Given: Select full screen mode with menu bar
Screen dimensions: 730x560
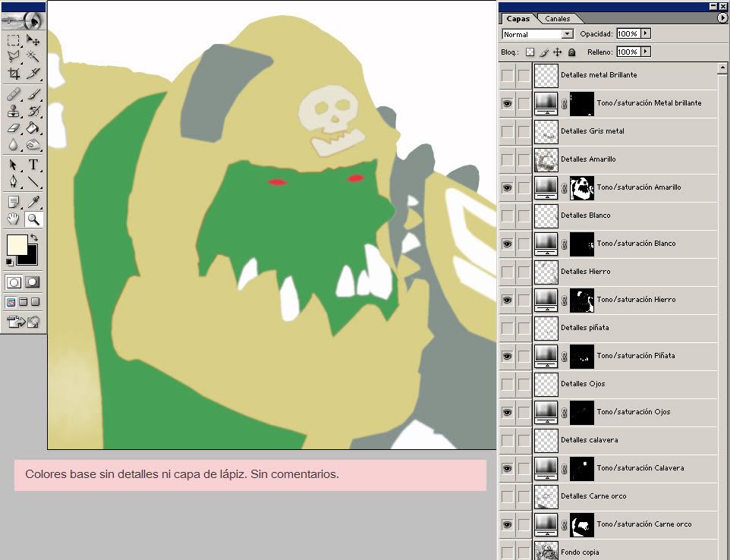Looking at the screenshot, I should [x=23, y=302].
